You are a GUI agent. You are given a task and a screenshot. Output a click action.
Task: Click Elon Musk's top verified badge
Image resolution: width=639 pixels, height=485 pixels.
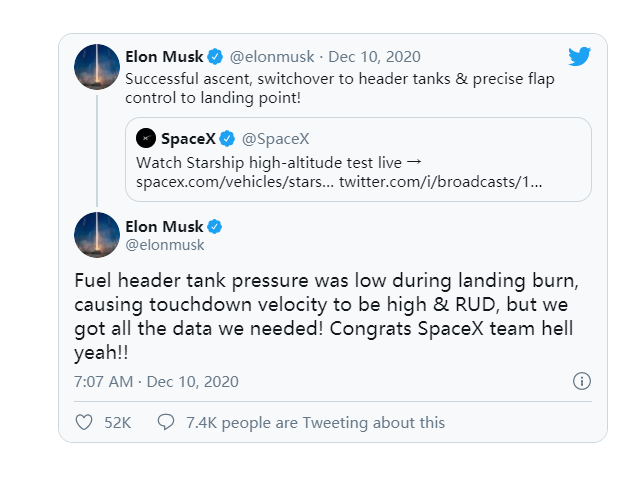click(215, 57)
